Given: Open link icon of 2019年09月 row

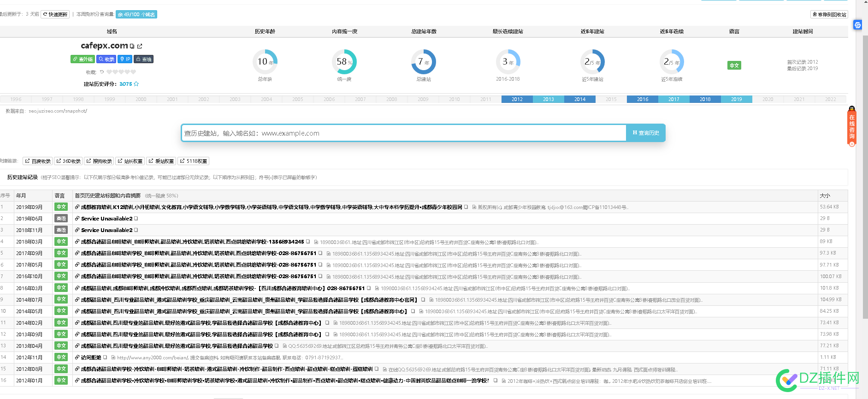Looking at the screenshot, I should coord(77,207).
